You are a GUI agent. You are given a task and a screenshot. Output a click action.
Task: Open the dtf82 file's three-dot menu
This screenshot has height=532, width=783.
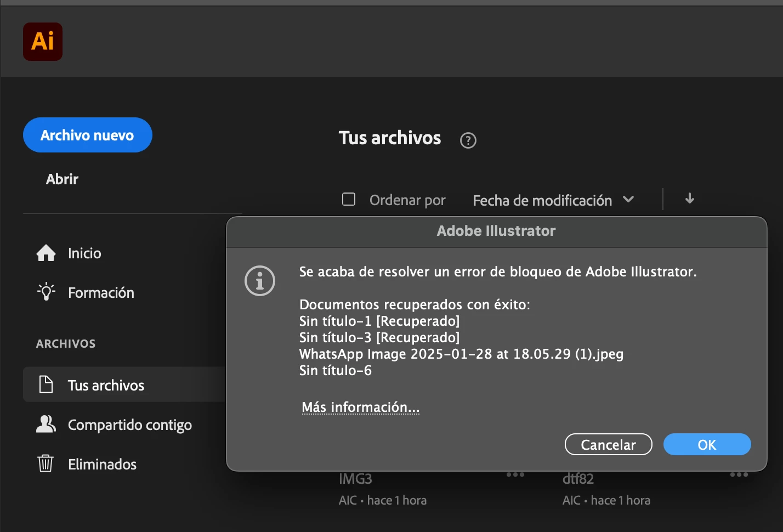(739, 474)
